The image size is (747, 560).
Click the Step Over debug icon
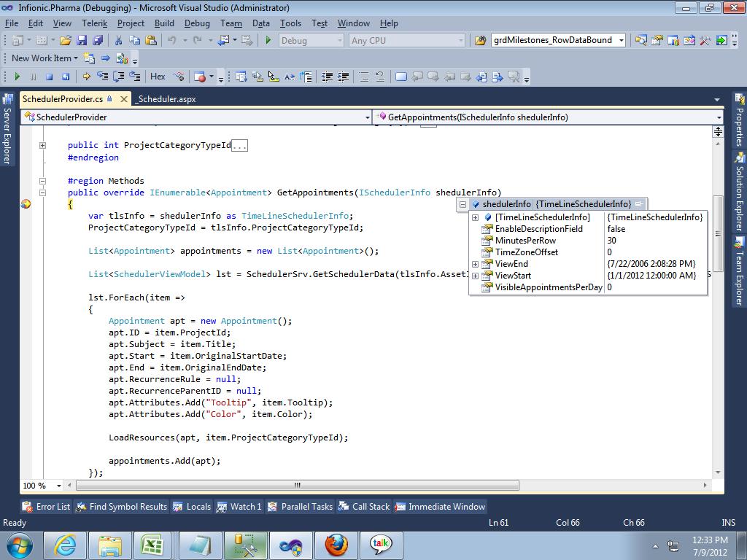[119, 76]
